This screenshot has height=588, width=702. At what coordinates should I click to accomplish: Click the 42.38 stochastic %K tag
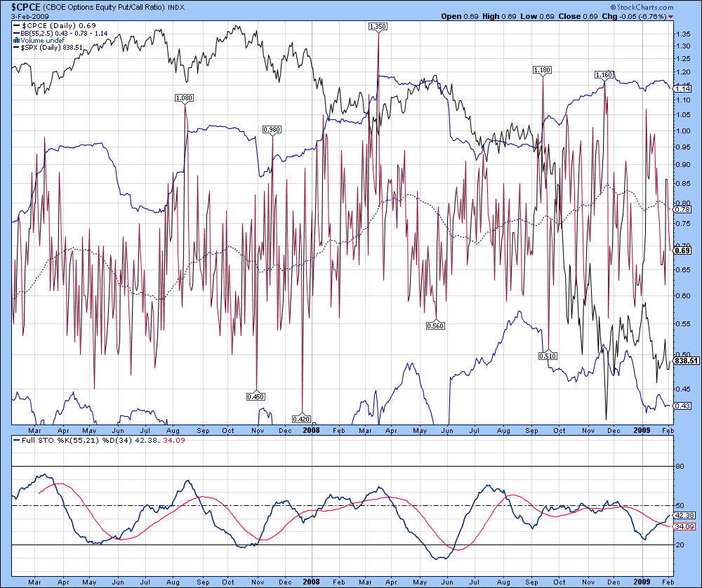pyautogui.click(x=684, y=516)
